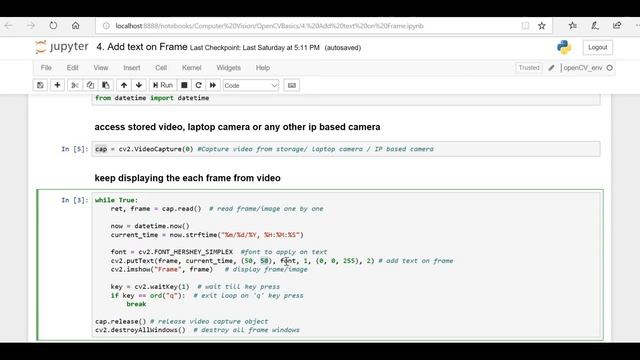Add page to favorites star
Screen dimensions: 640x360
542,26
